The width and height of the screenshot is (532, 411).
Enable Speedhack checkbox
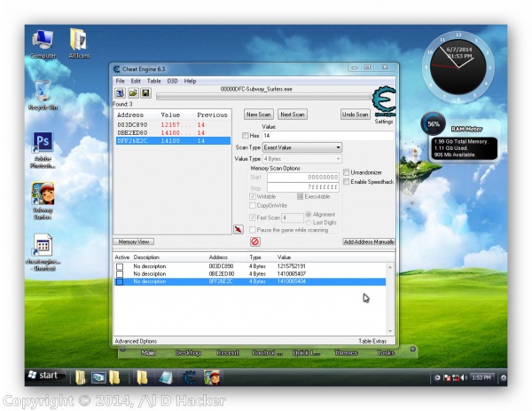pyautogui.click(x=347, y=181)
